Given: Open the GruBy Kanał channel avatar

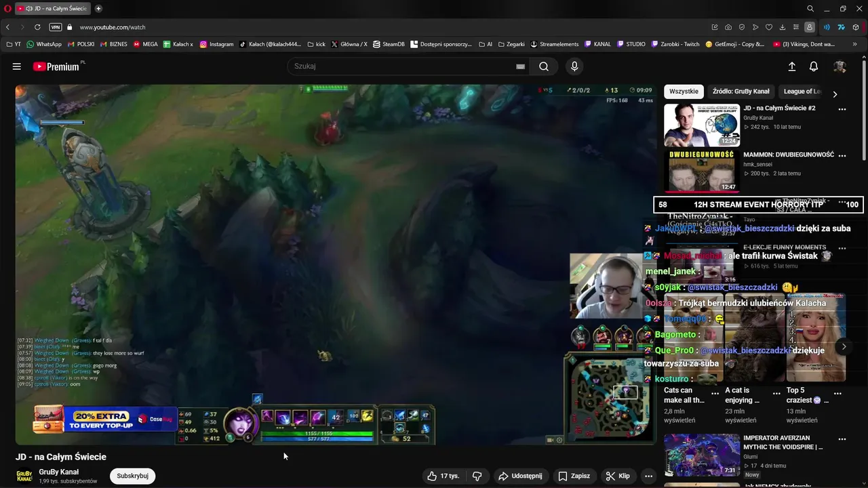Looking at the screenshot, I should tap(24, 476).
